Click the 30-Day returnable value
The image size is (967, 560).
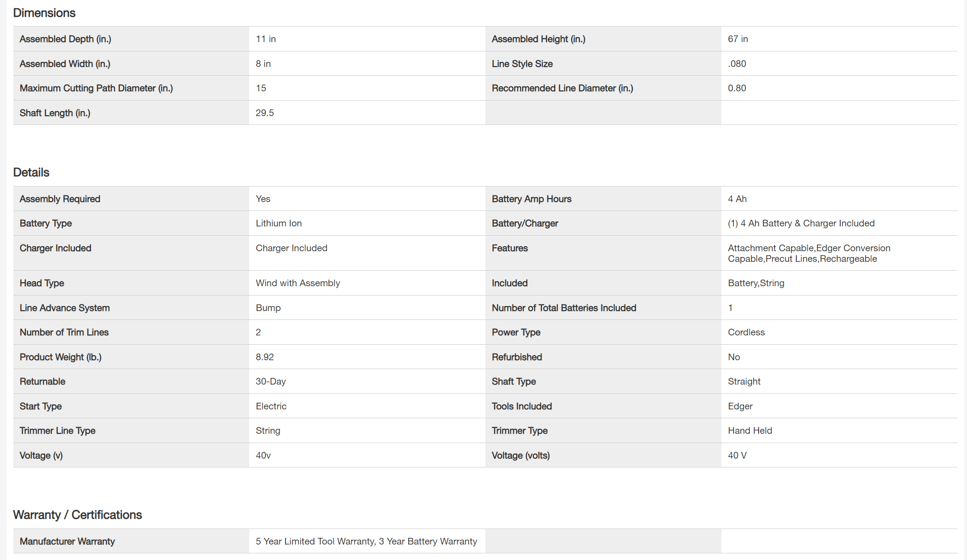click(270, 381)
